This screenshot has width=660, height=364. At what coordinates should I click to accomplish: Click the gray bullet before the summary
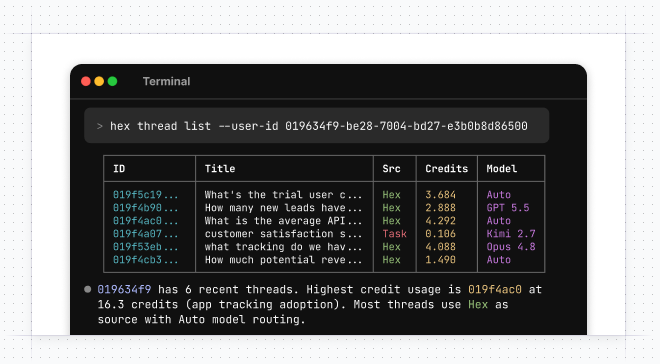(88, 289)
